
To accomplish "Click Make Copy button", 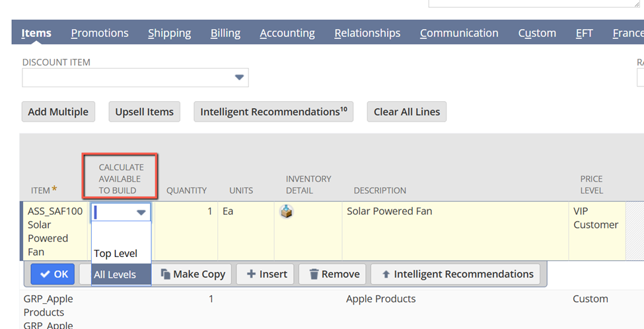I will click(x=194, y=274).
